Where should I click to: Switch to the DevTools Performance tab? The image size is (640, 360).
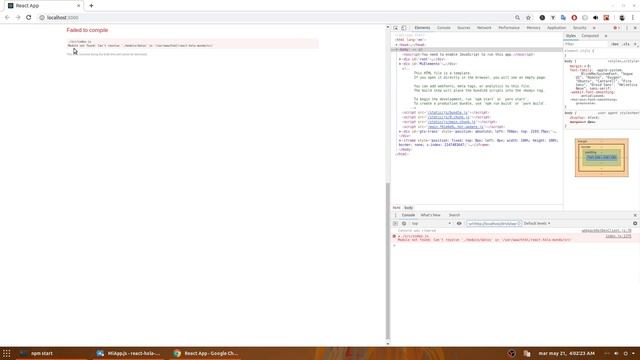509,28
